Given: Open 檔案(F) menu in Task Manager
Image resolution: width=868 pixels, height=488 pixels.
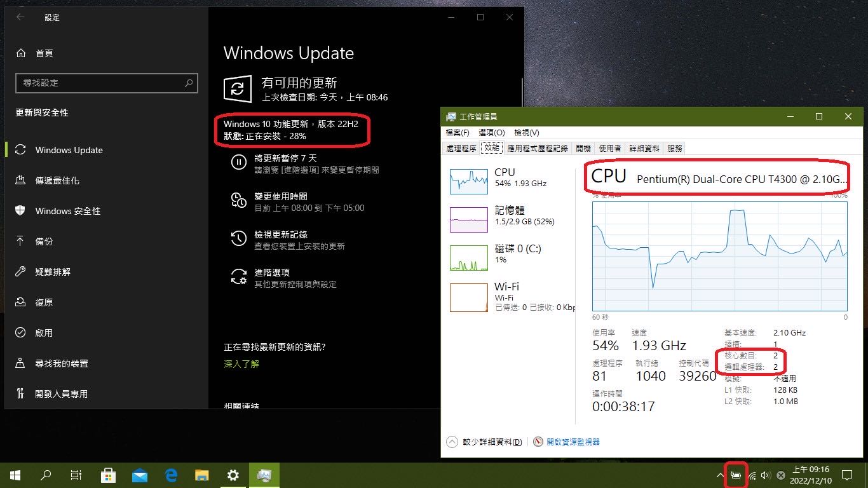Looking at the screenshot, I should click(x=458, y=133).
